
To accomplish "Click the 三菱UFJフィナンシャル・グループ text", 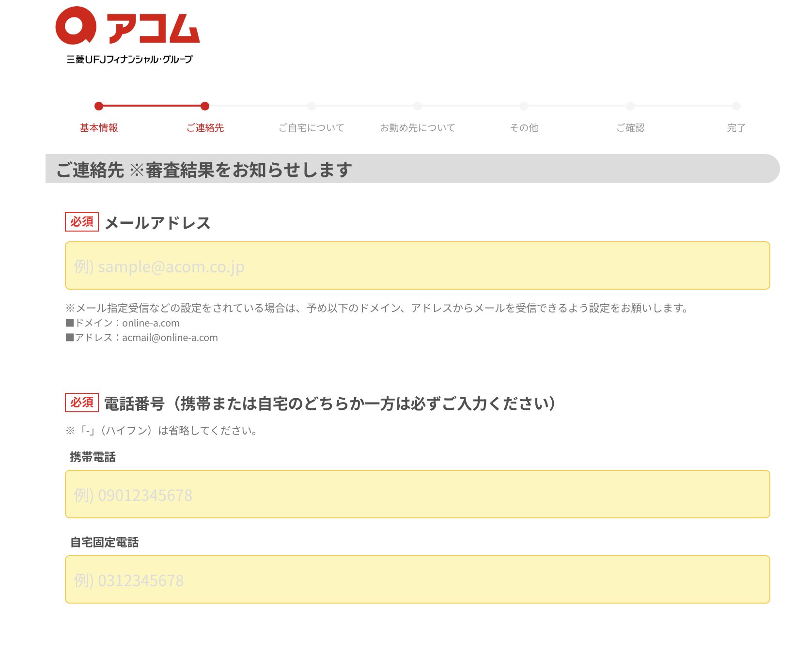I will pyautogui.click(x=129, y=59).
